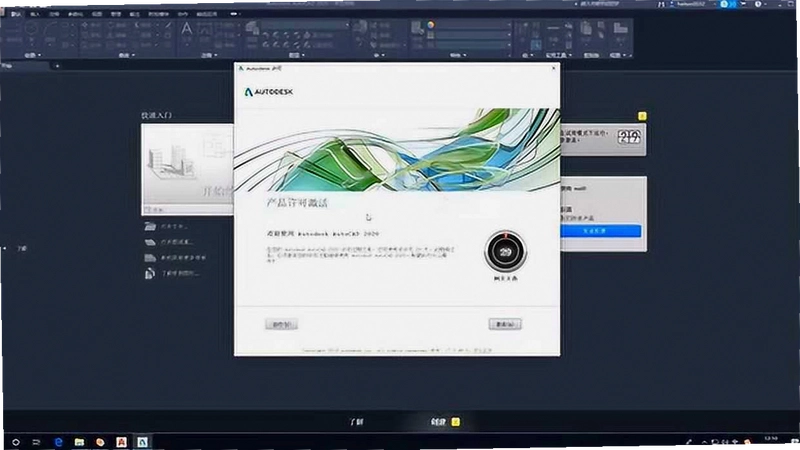Switch to the fifth (View) ribbon tab
The image size is (800, 450).
click(97, 14)
